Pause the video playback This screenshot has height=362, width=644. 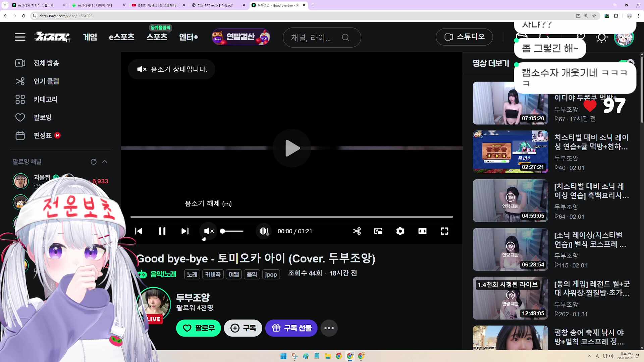pyautogui.click(x=162, y=231)
